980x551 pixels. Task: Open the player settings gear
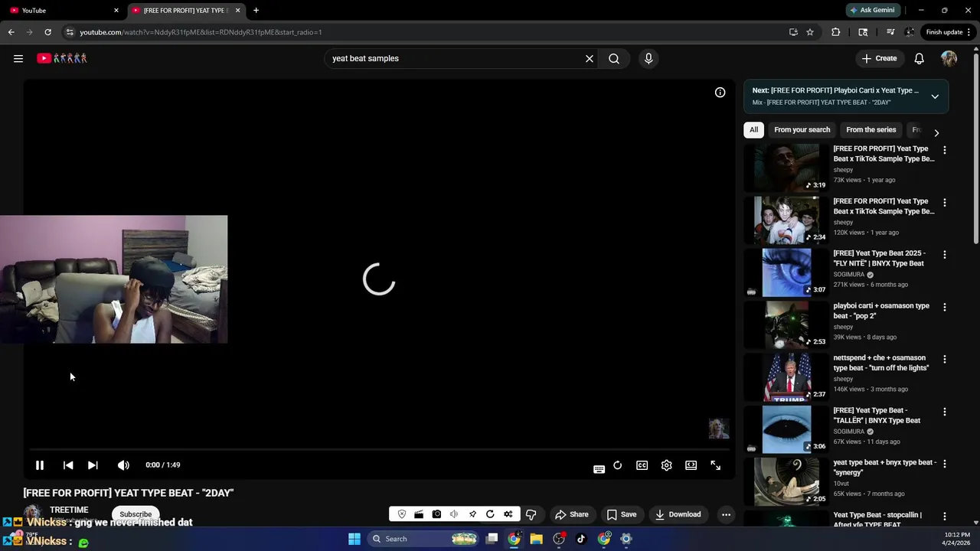click(667, 465)
